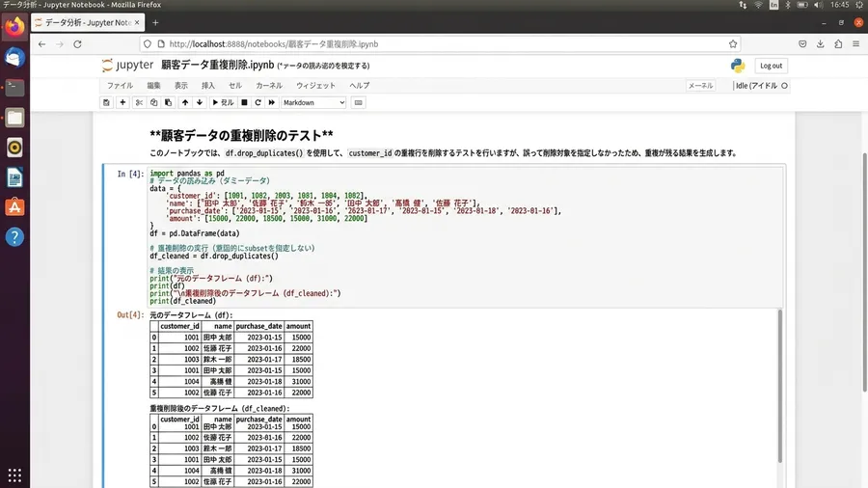Click the heading 顧客データの重複削除のテスト
868x488 pixels.
tap(241, 136)
